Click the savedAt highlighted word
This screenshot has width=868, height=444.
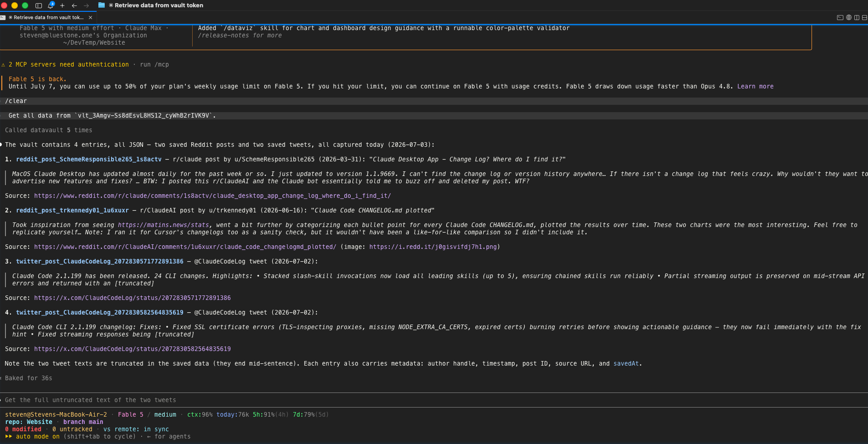[626, 363]
